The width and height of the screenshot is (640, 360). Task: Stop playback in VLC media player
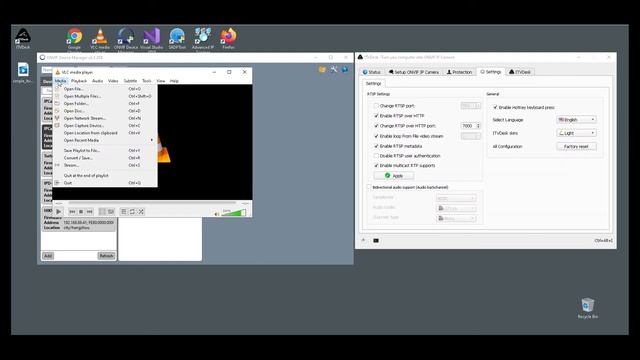click(x=81, y=211)
